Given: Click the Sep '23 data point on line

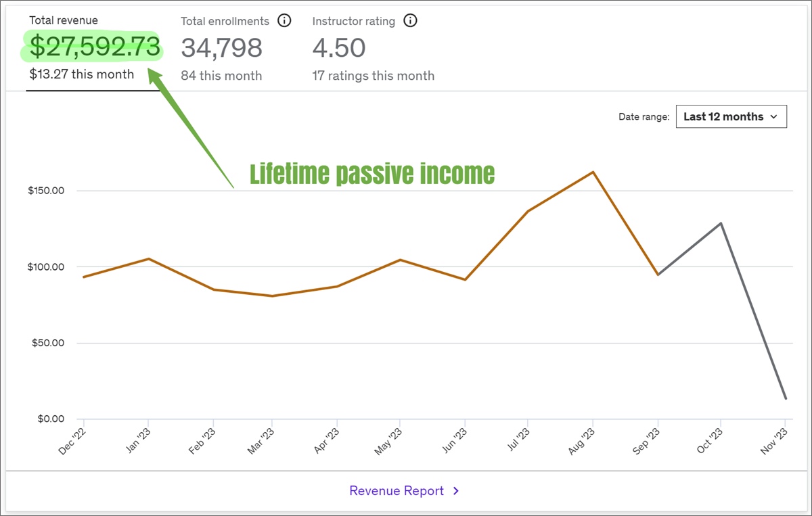Looking at the screenshot, I should (658, 275).
